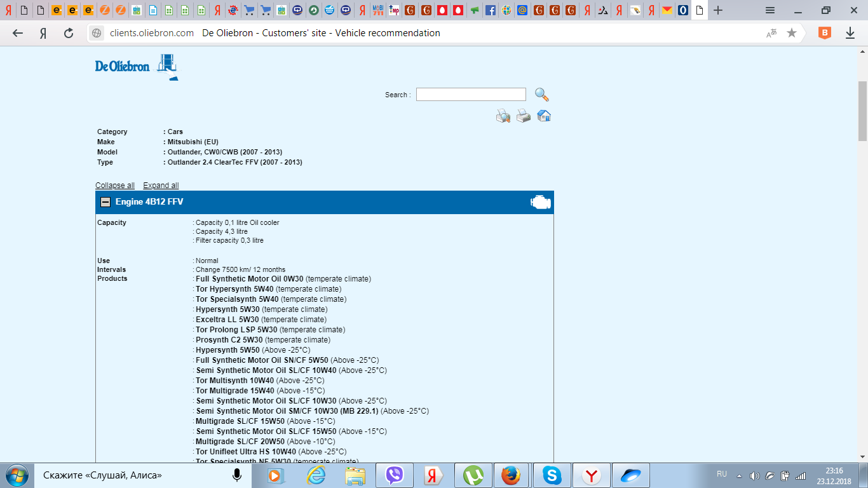The image size is (868, 488).
Task: Bookmark this page with star icon
Action: tap(792, 33)
